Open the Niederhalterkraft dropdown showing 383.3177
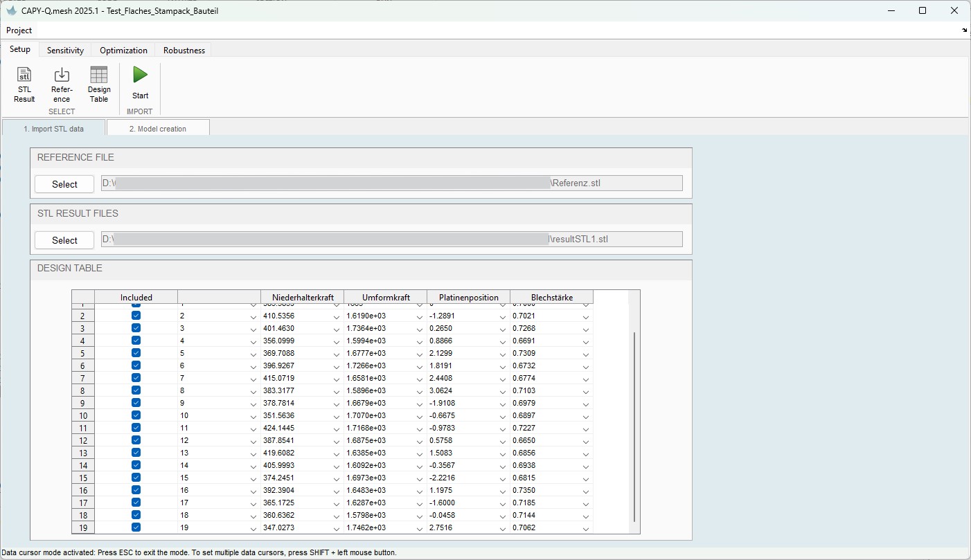This screenshot has width=971, height=560. 337,391
